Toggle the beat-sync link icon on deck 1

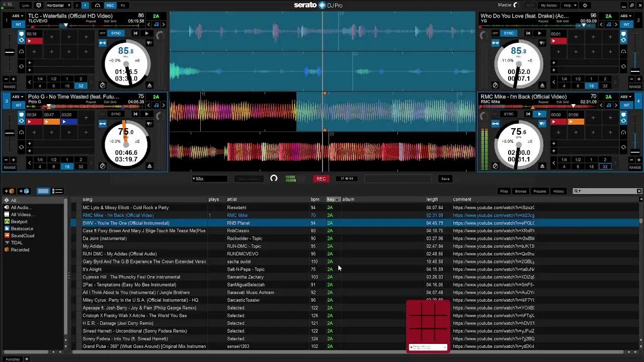103,43
